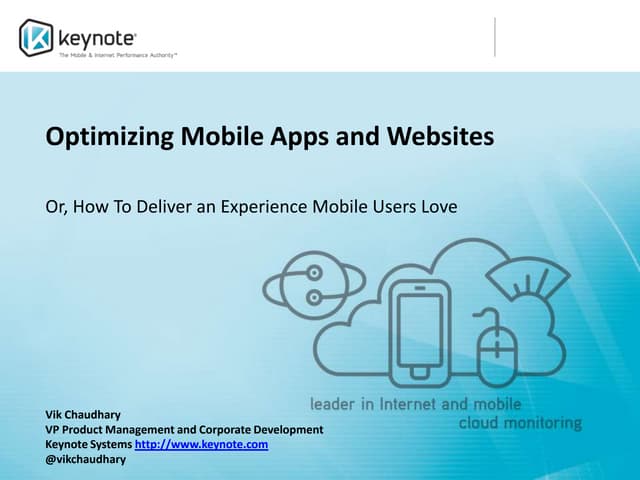Click the 'VP Product Management' job title line

click(185, 430)
